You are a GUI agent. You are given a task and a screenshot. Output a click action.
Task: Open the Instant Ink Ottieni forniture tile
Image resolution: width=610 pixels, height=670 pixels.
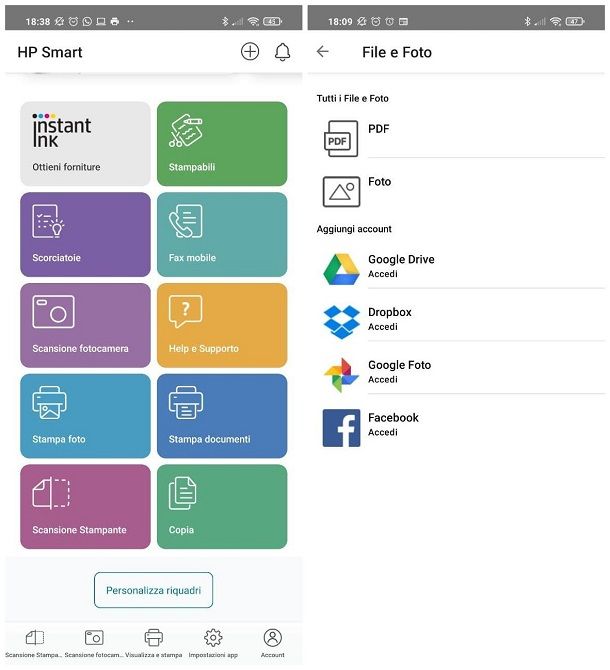(85, 144)
